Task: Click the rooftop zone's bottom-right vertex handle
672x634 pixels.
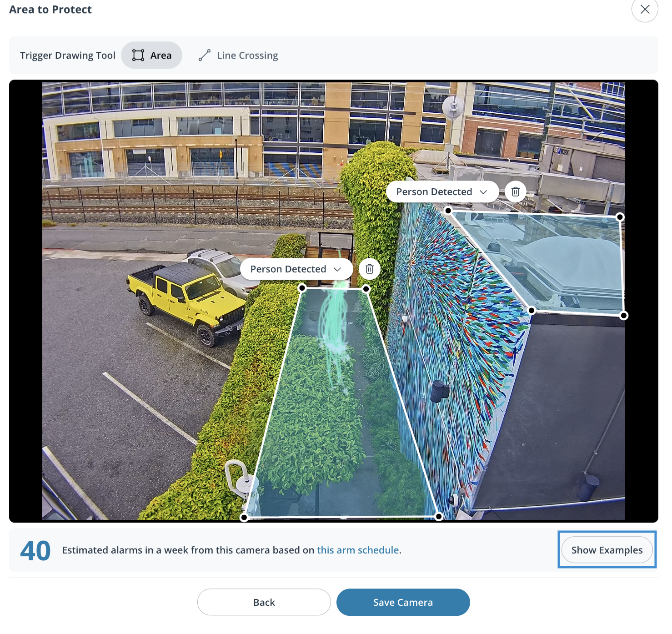Action: [x=624, y=316]
